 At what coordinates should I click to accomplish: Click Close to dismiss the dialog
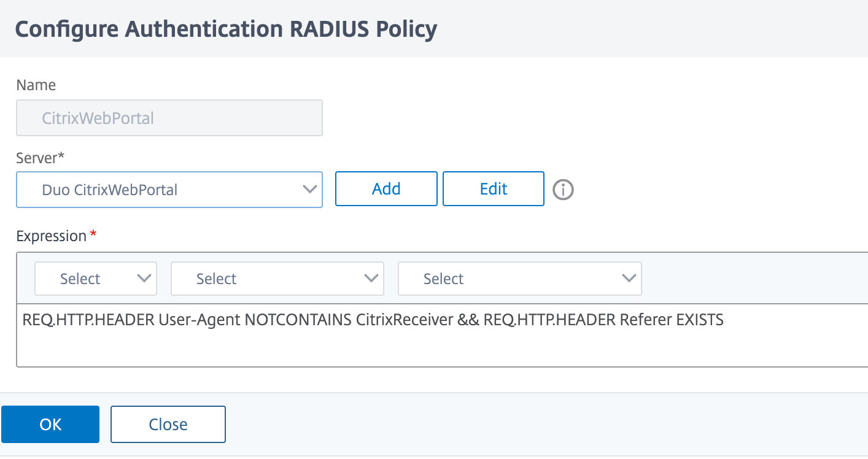tap(168, 424)
